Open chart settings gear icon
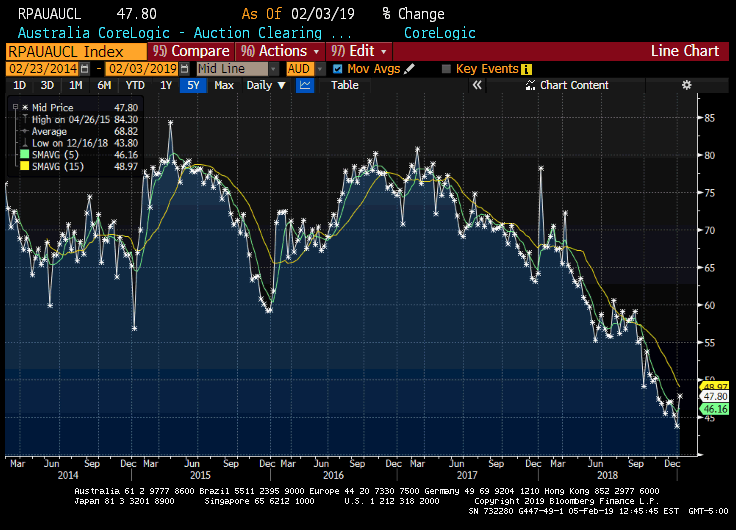The width and height of the screenshot is (736, 530). pyautogui.click(x=686, y=85)
